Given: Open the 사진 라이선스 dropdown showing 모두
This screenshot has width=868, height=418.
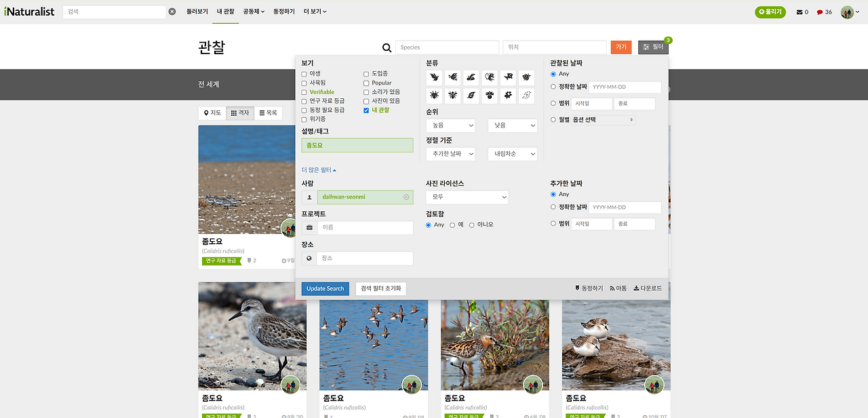Looking at the screenshot, I should 467,196.
